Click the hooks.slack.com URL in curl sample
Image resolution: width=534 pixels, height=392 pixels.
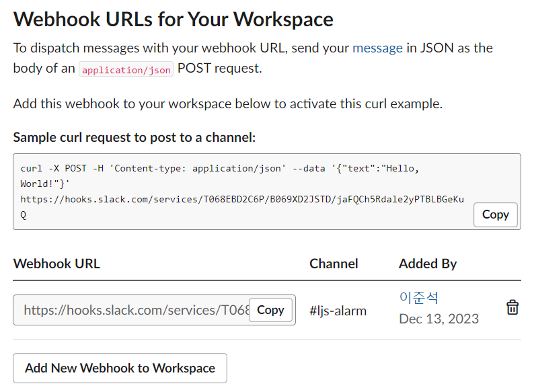(242, 206)
